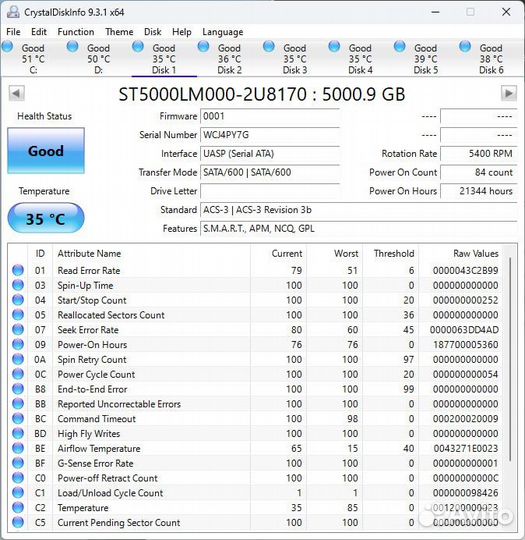Click status orb for Spin Retry Count

pos(18,359)
